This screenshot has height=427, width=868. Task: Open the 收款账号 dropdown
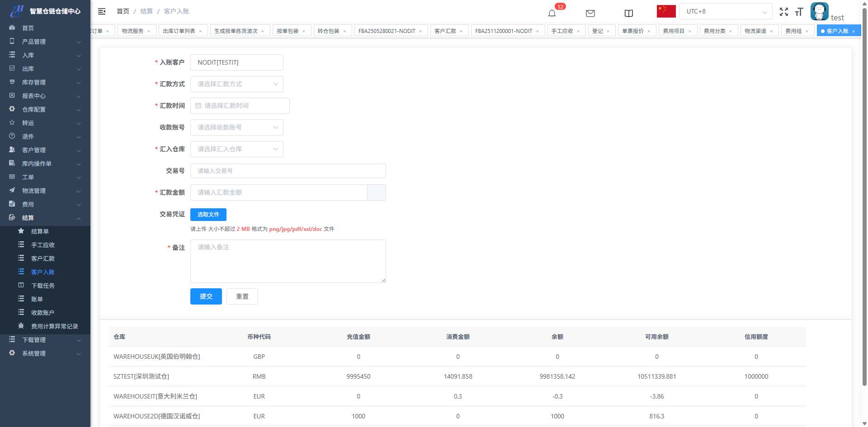point(236,127)
